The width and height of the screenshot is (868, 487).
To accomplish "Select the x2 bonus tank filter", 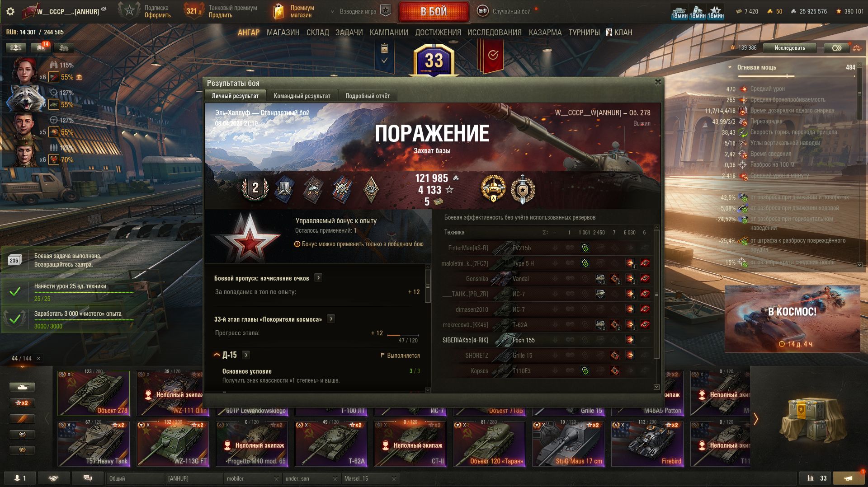I will click(x=22, y=403).
